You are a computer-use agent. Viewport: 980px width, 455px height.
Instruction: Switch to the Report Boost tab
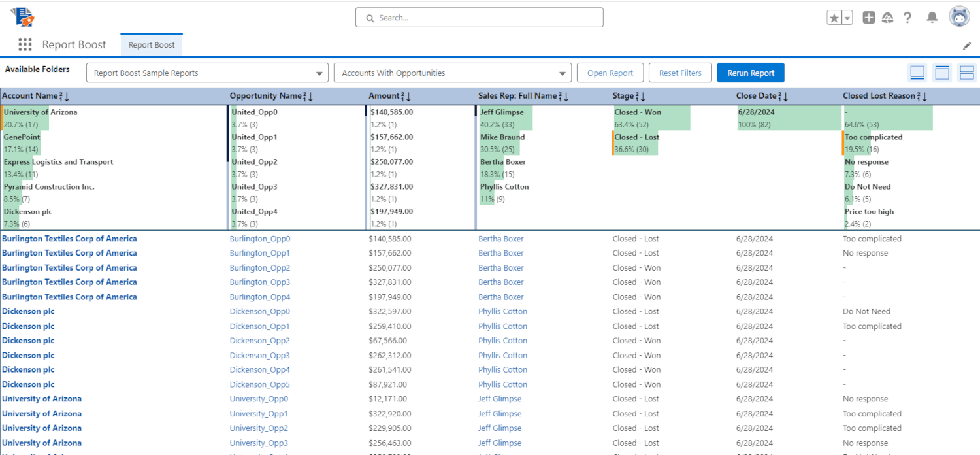click(x=152, y=45)
